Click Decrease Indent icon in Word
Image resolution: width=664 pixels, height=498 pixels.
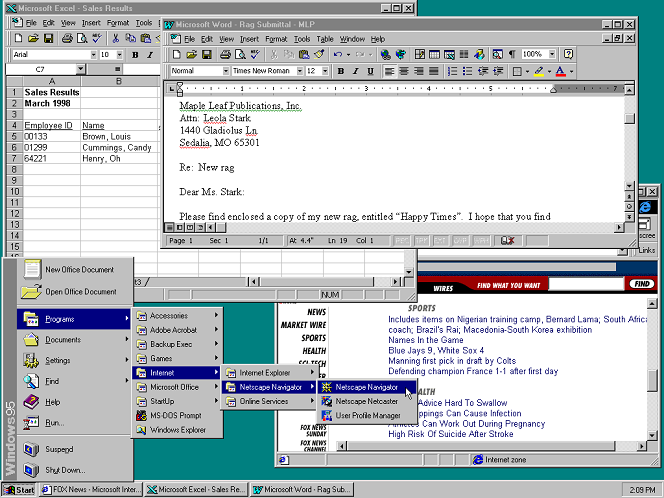pyautogui.click(x=483, y=71)
